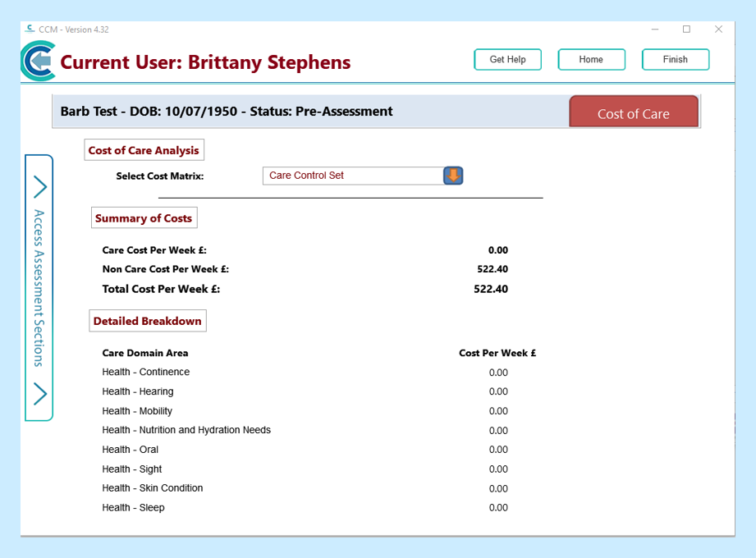Click the lower chevron on the sidebar
756x558 pixels.
[x=39, y=394]
